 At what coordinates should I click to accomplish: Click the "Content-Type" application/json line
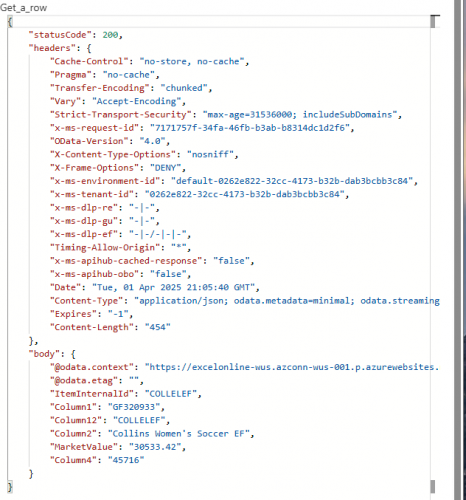[245, 301]
